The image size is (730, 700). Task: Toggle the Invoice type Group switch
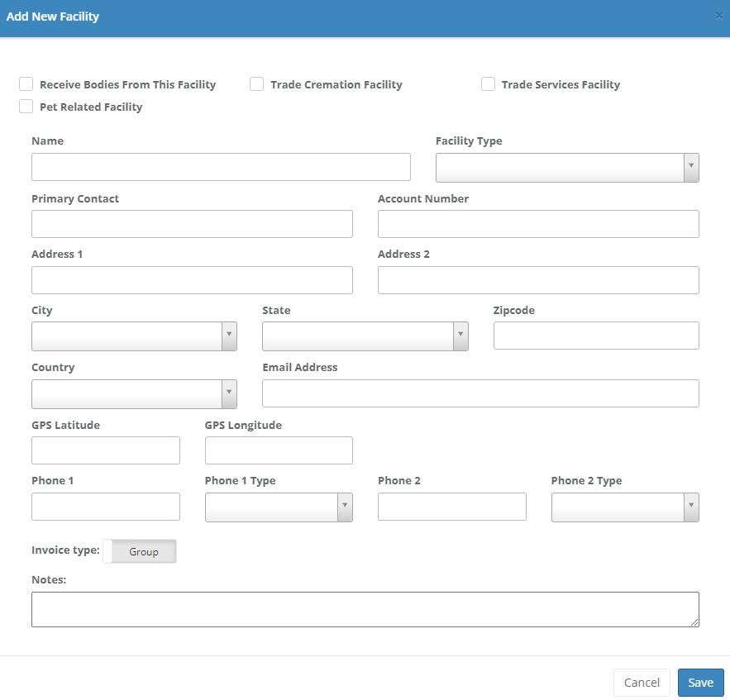pos(140,551)
